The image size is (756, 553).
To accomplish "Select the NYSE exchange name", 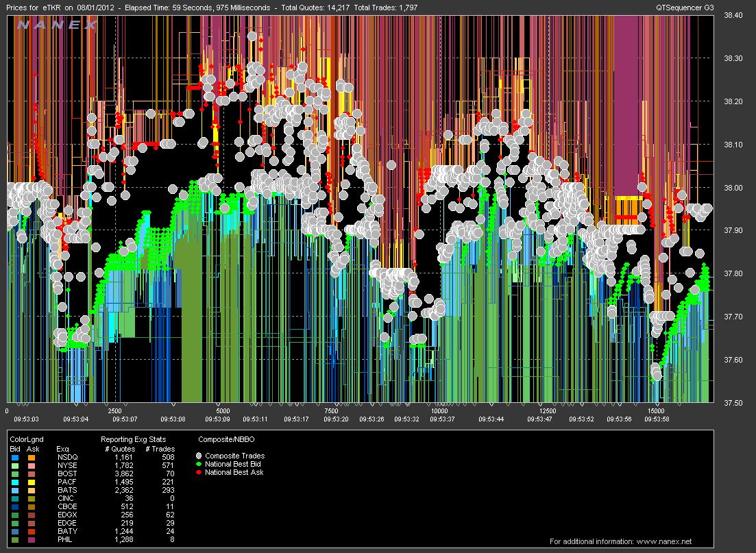I will click(x=67, y=465).
